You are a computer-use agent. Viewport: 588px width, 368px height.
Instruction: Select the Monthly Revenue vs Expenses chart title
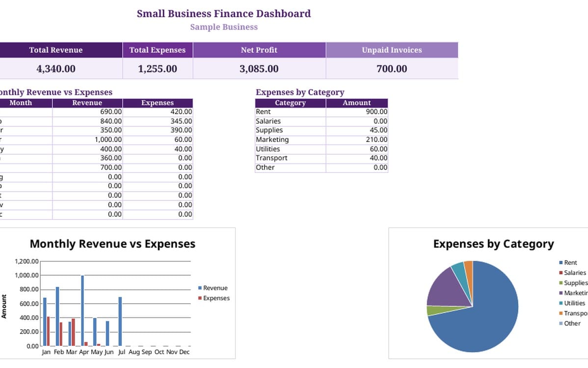click(x=112, y=244)
